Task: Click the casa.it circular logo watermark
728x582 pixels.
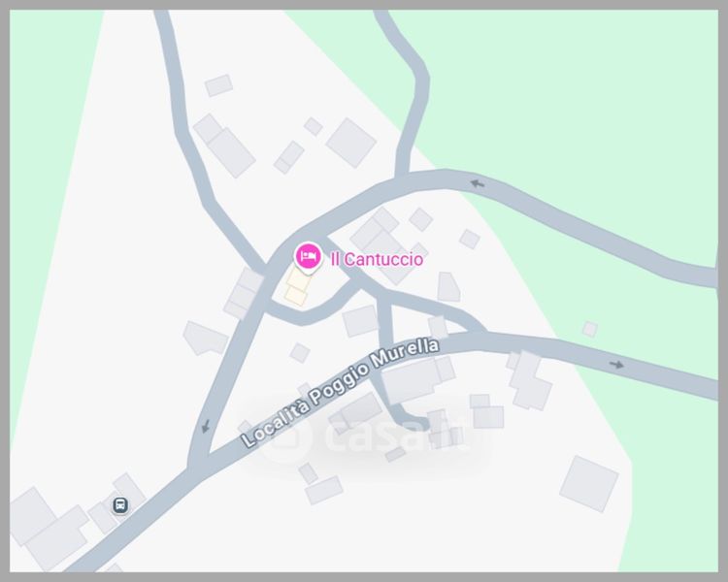Action: 285,436
